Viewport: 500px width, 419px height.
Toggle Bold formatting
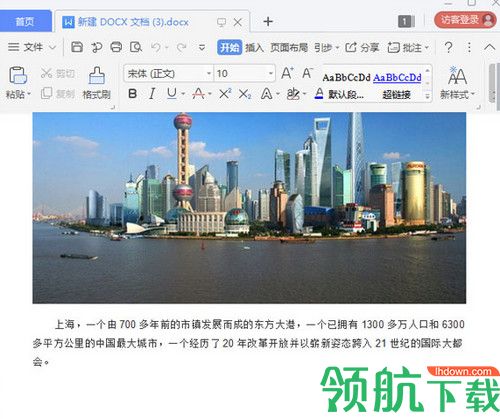point(132,94)
